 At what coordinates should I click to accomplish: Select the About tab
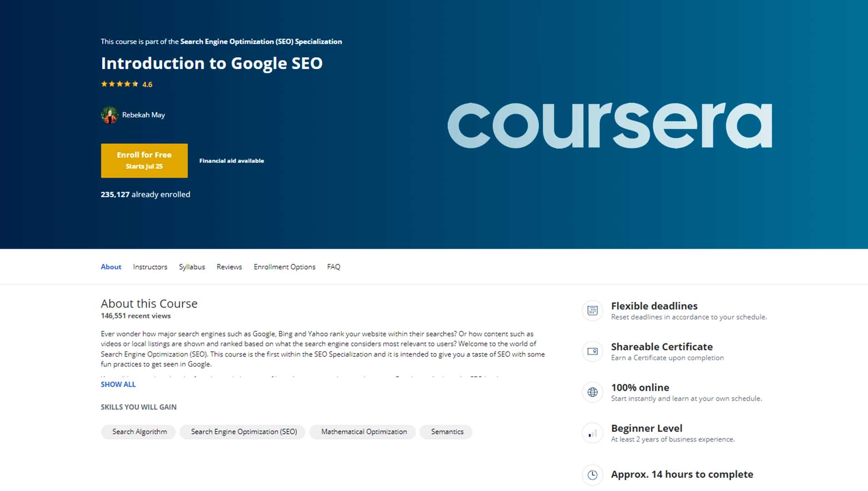tap(111, 267)
